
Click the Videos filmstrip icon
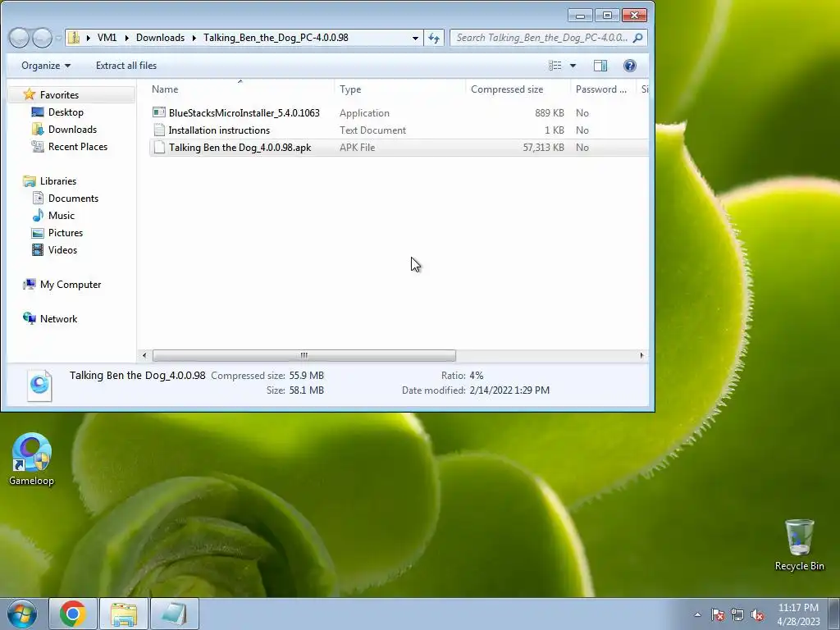38,249
